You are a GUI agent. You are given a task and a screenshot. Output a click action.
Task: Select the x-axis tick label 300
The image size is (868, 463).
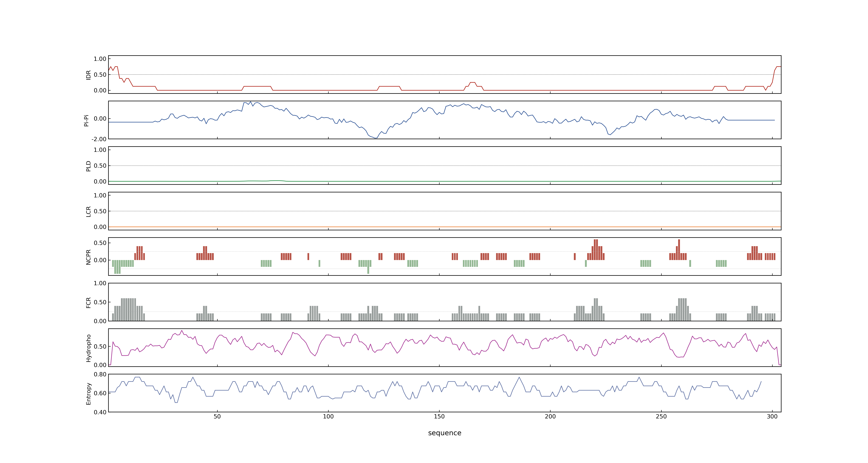772,416
